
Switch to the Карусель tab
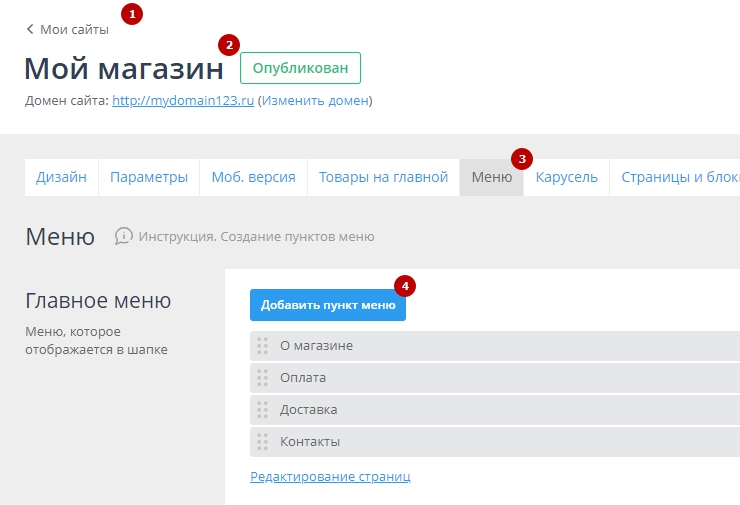pos(566,177)
